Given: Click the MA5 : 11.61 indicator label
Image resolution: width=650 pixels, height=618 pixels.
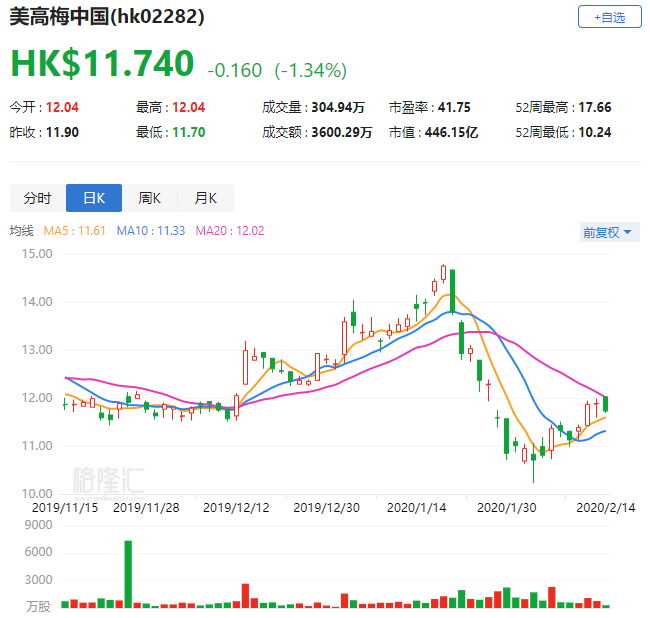Looking at the screenshot, I should tap(75, 230).
